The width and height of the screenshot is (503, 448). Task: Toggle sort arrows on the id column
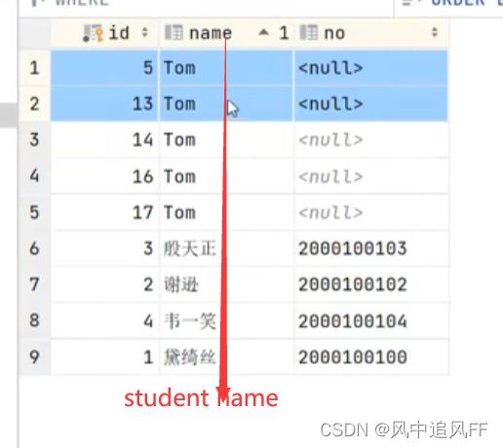(x=145, y=32)
